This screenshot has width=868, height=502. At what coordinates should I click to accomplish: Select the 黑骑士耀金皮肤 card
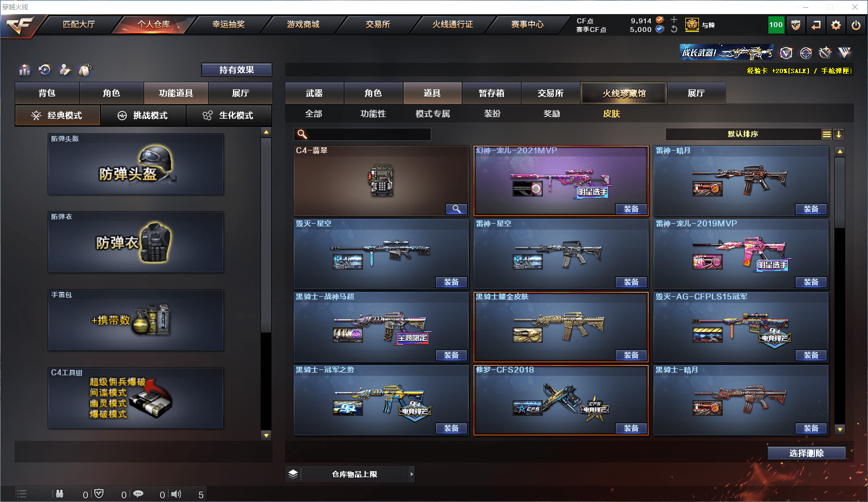[561, 327]
